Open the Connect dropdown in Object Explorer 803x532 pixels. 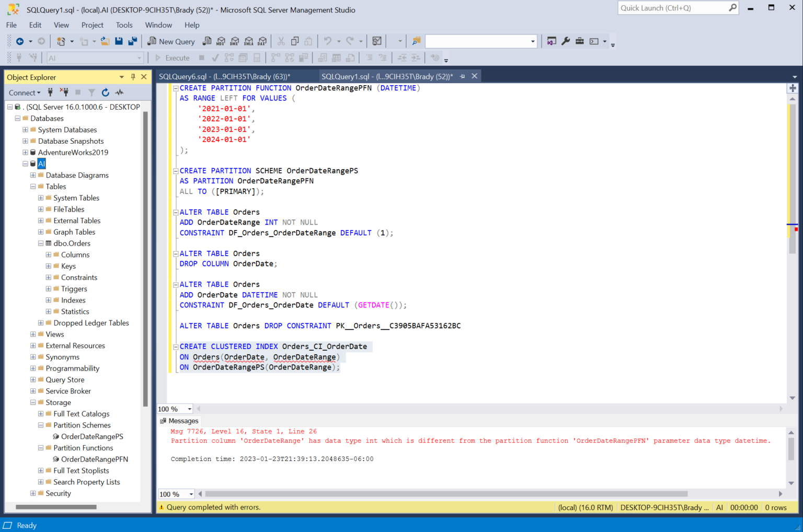point(24,92)
